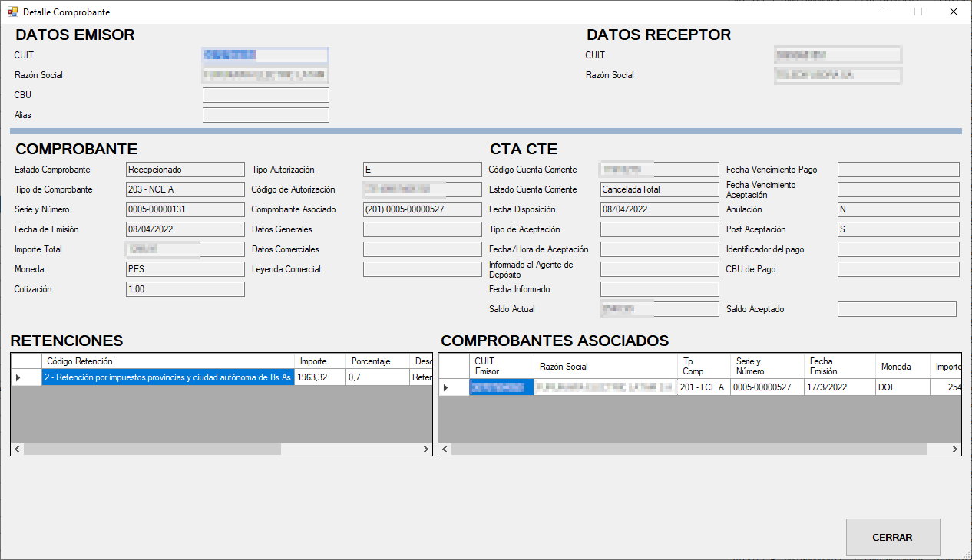Focus the Estado Comprobante field
This screenshot has width=972, height=560.
pyautogui.click(x=185, y=170)
